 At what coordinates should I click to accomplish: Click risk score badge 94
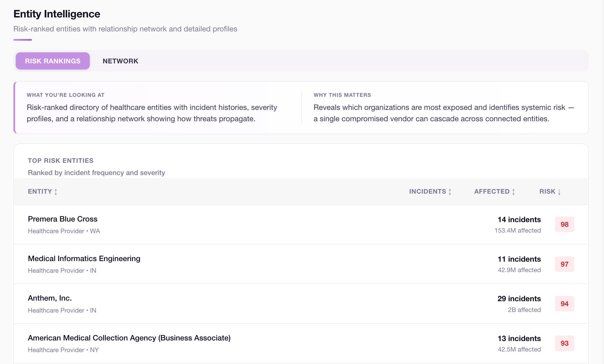(564, 304)
